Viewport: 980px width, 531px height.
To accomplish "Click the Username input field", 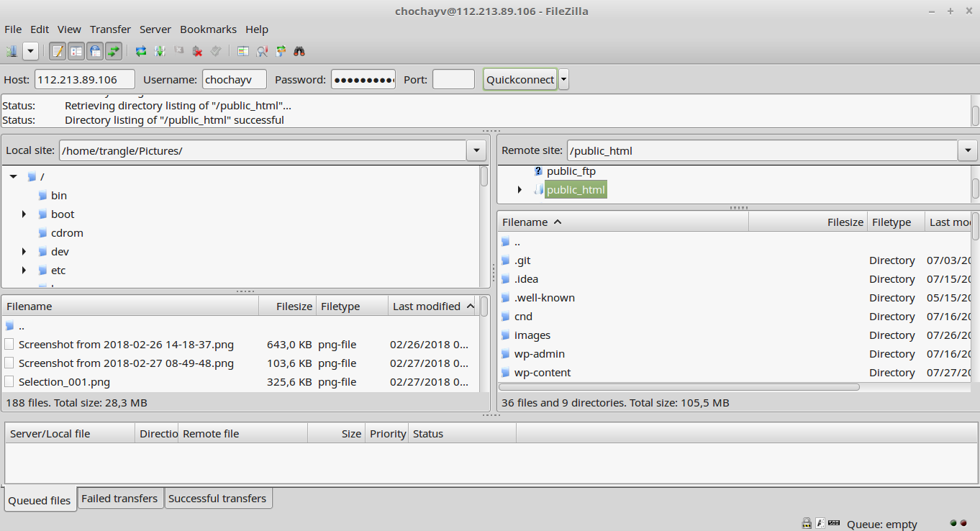I will pos(235,79).
